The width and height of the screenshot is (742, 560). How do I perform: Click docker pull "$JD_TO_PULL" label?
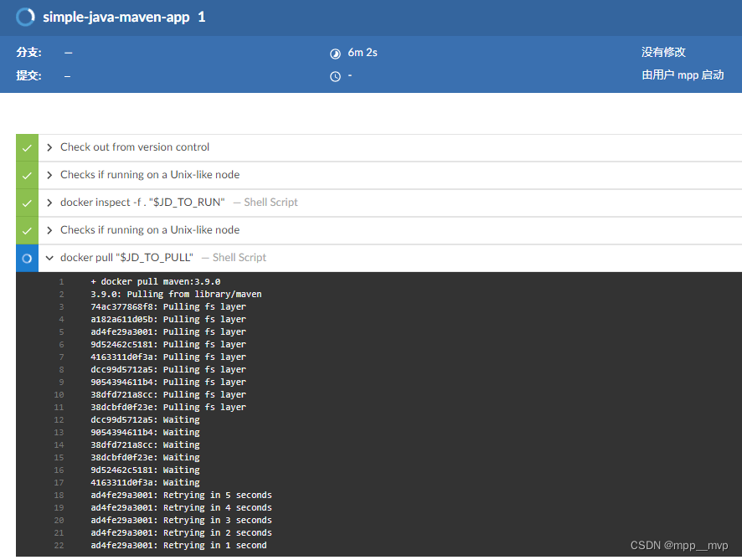126,257
